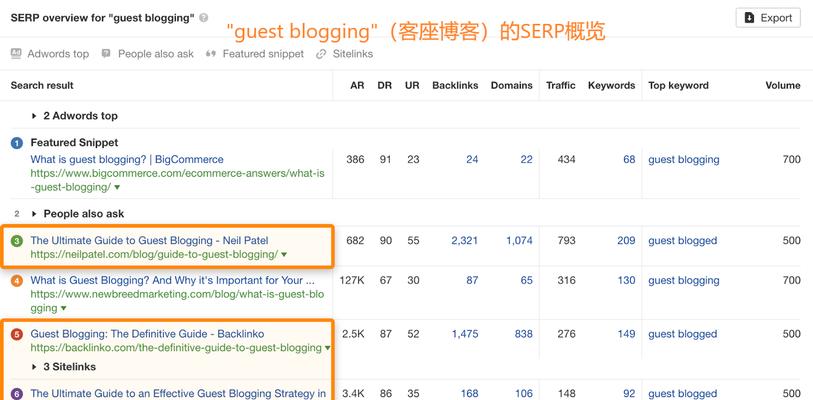
Task: Open the backlinko.com URL dropdown arrow
Action: click(327, 348)
